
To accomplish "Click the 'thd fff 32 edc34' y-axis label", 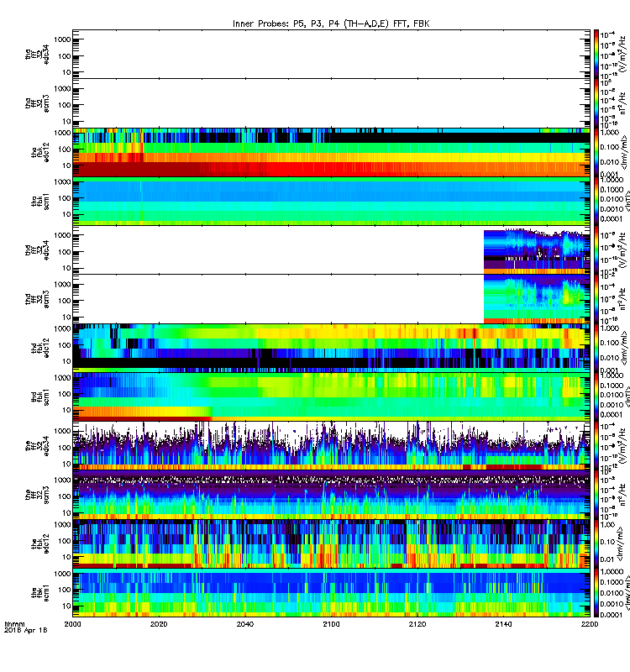I will 37,249.
